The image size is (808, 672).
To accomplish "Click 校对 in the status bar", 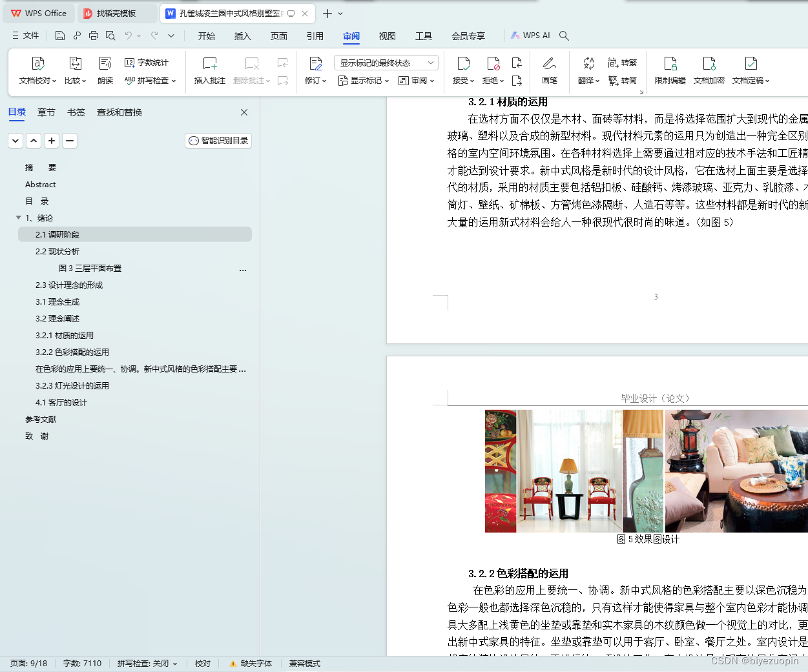I will (x=203, y=664).
